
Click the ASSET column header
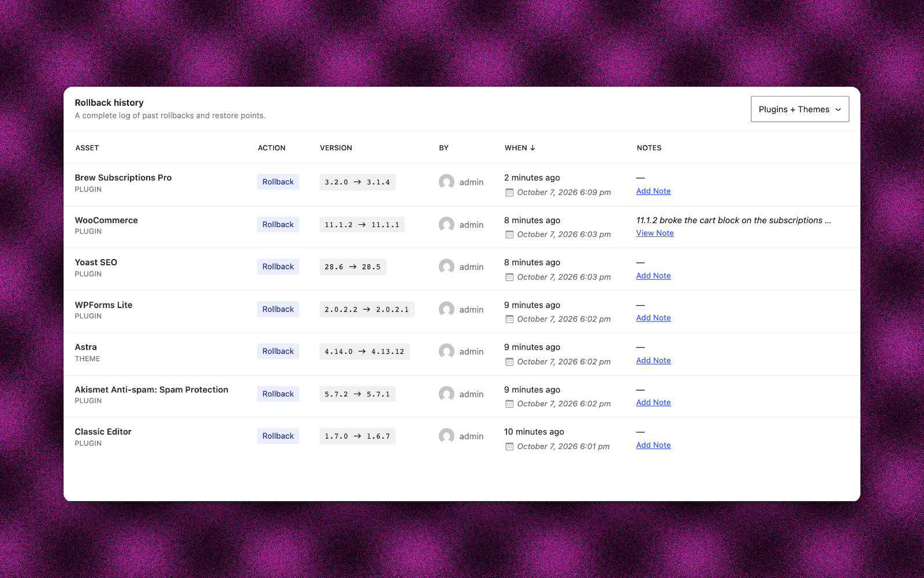[x=87, y=148]
